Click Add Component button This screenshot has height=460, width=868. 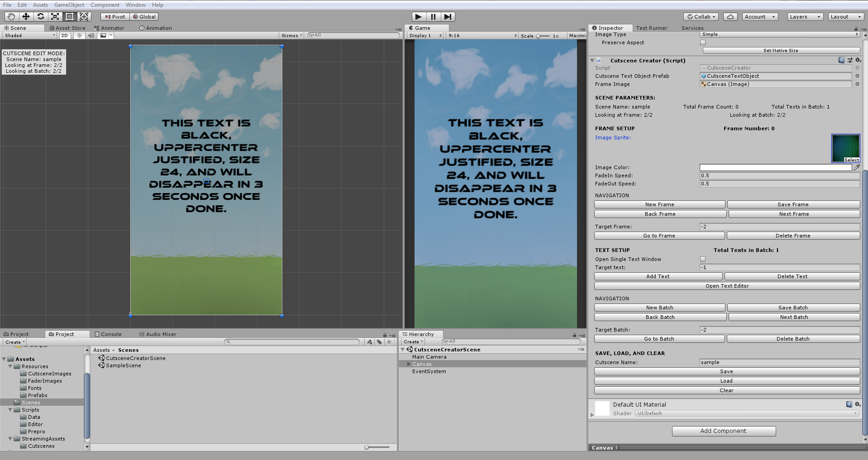[724, 431]
